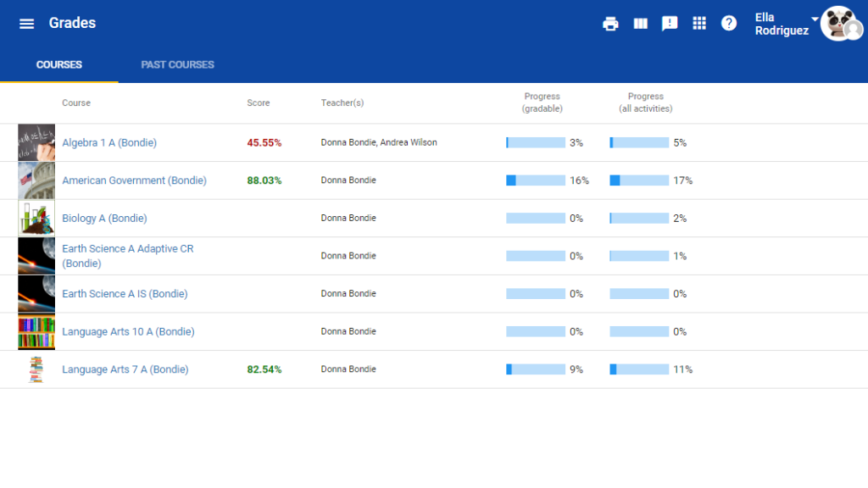Click Language Arts 7 A all-activities progress bar
This screenshot has height=488, width=868.
(x=639, y=369)
